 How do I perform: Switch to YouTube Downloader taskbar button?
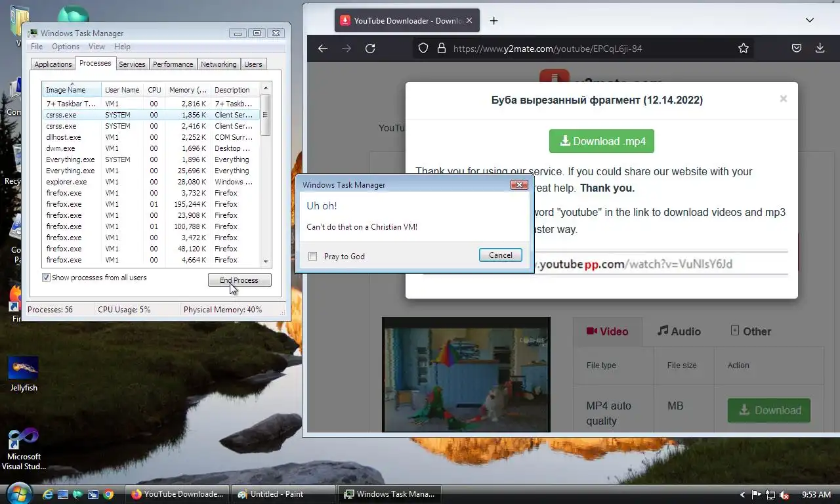tap(178, 494)
